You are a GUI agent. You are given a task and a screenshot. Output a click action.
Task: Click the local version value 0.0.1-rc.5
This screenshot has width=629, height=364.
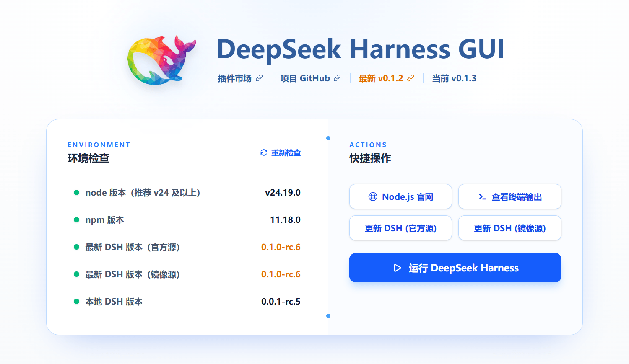[281, 302]
